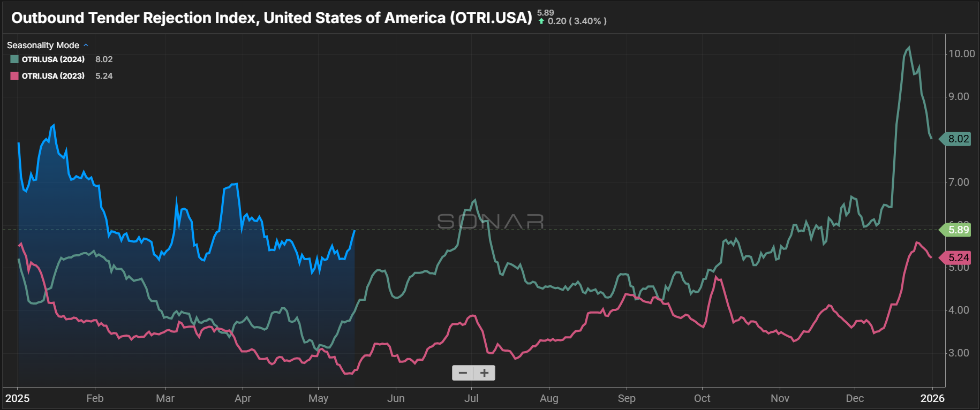This screenshot has height=410, width=980.
Task: Zoom in using the plus button
Action: 485,373
